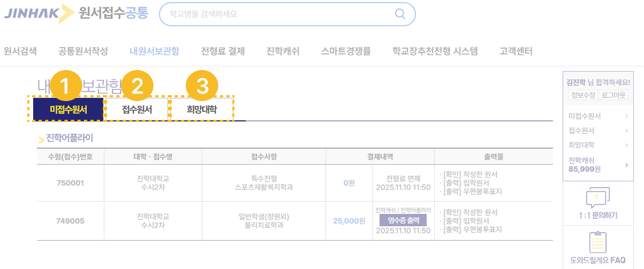This screenshot has width=644, height=269.
Task: Expand sidebar 미접수원서 chevron
Action: click(x=626, y=116)
